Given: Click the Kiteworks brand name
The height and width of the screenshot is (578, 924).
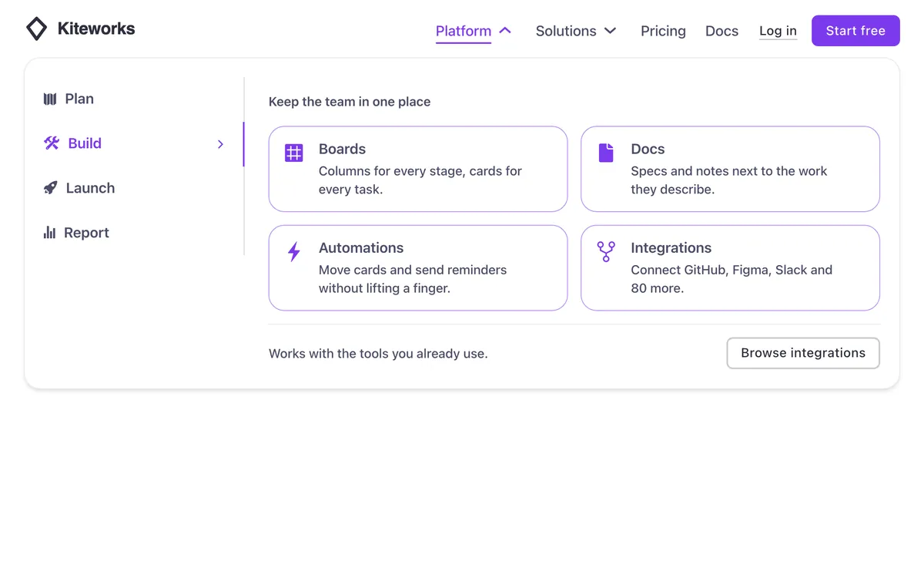Looking at the screenshot, I should (96, 29).
